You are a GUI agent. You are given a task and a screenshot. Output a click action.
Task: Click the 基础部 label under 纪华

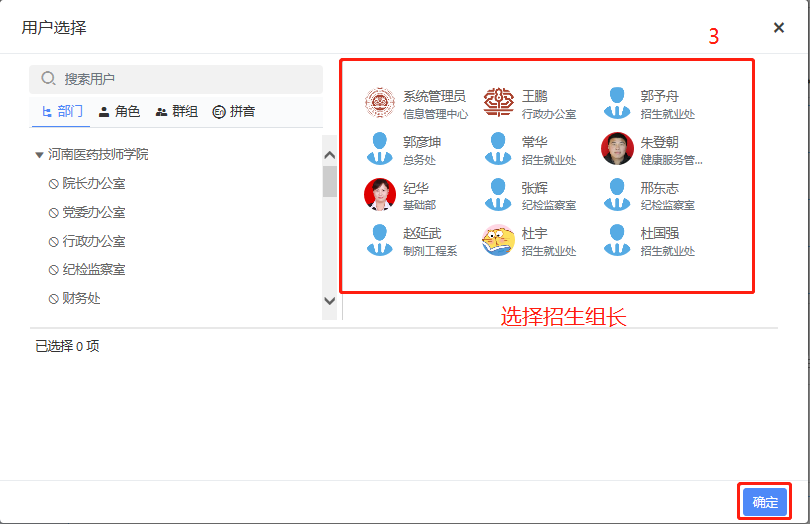[x=419, y=206]
